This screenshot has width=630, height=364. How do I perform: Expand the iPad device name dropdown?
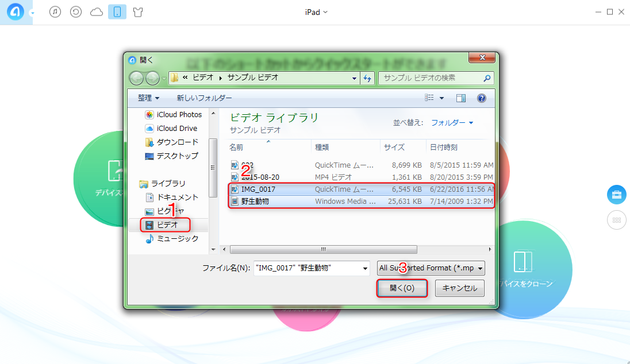tap(316, 12)
